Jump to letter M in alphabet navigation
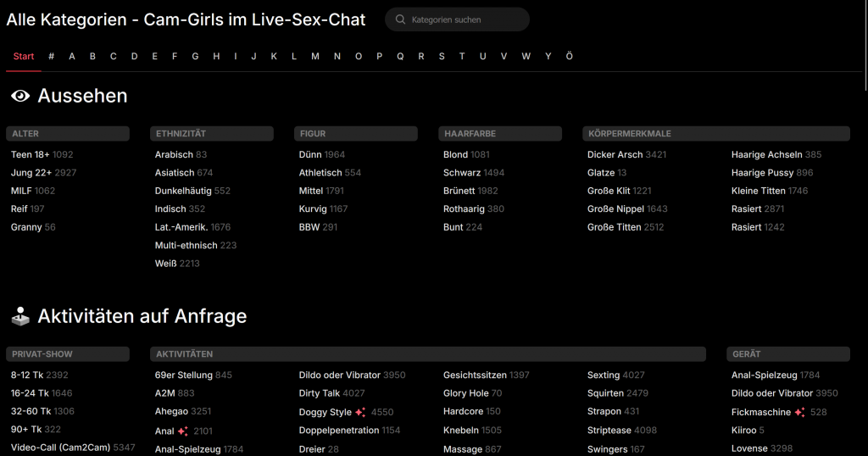This screenshot has height=456, width=868. (x=315, y=56)
